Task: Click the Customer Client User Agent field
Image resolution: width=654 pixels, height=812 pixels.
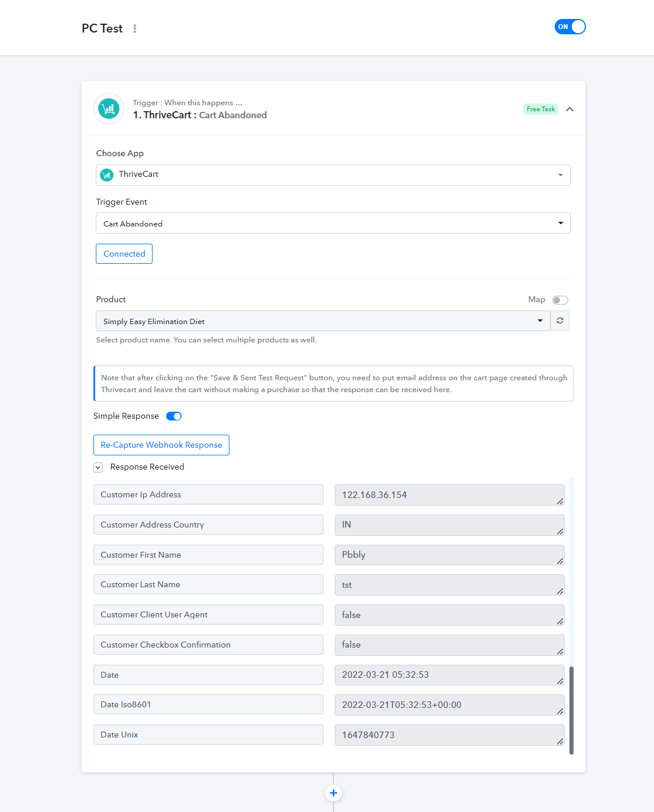Action: tap(208, 614)
